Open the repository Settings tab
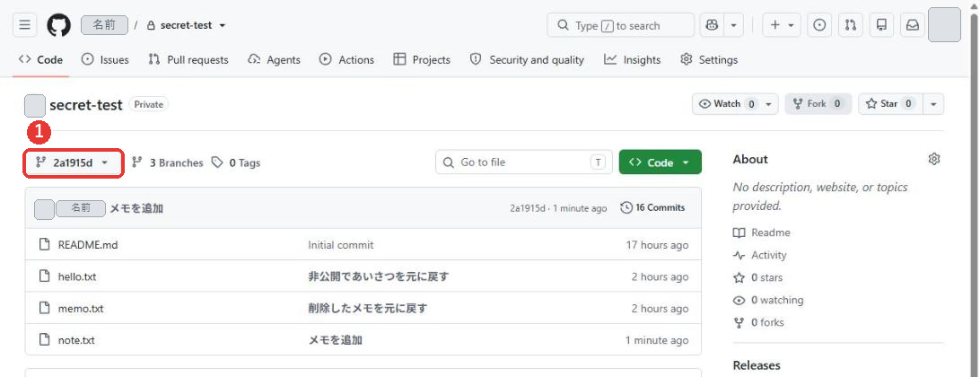 pos(709,60)
